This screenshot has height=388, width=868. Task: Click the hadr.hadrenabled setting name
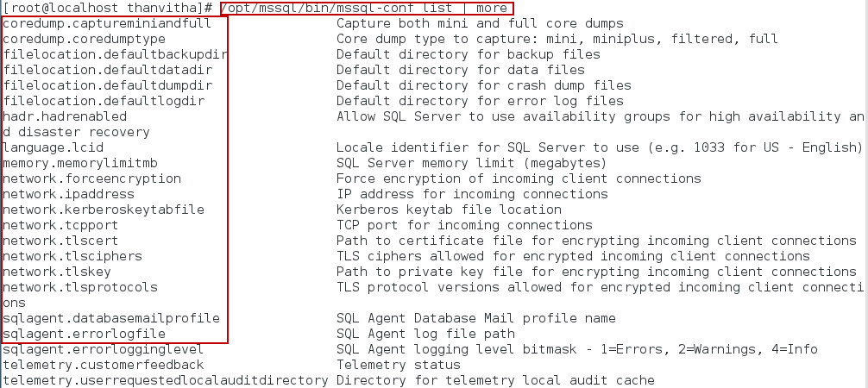tap(65, 116)
